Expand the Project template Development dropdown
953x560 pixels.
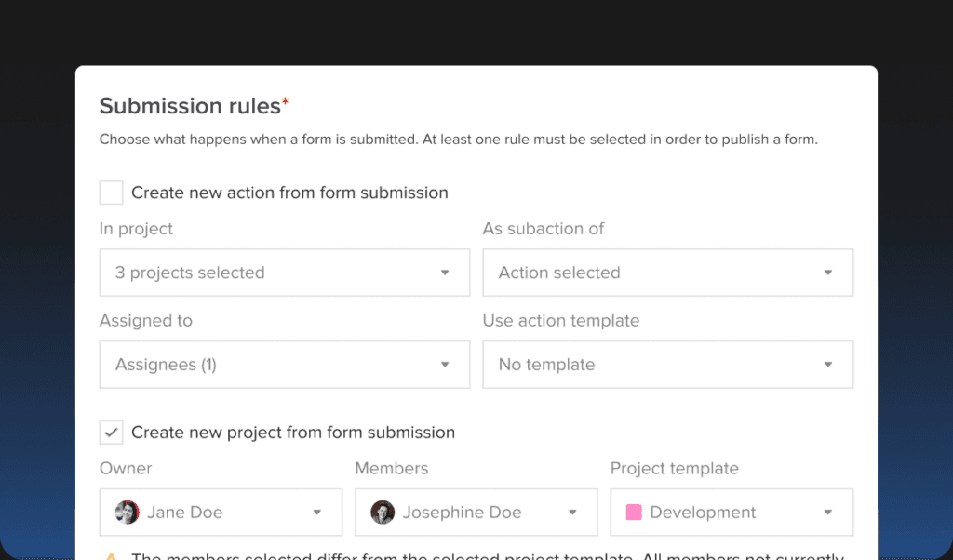pos(732,513)
